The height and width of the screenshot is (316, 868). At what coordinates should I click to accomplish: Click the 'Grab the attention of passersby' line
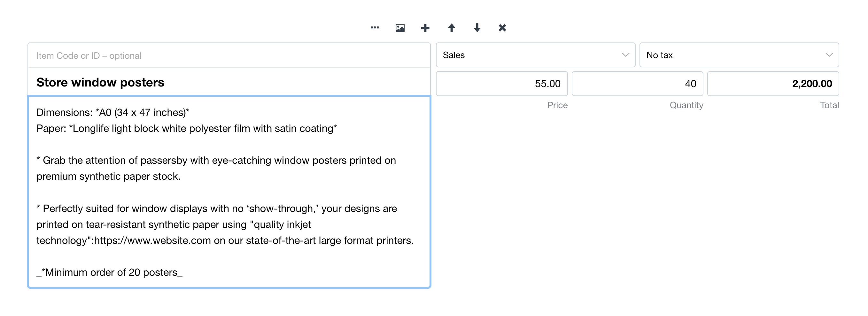click(x=216, y=160)
